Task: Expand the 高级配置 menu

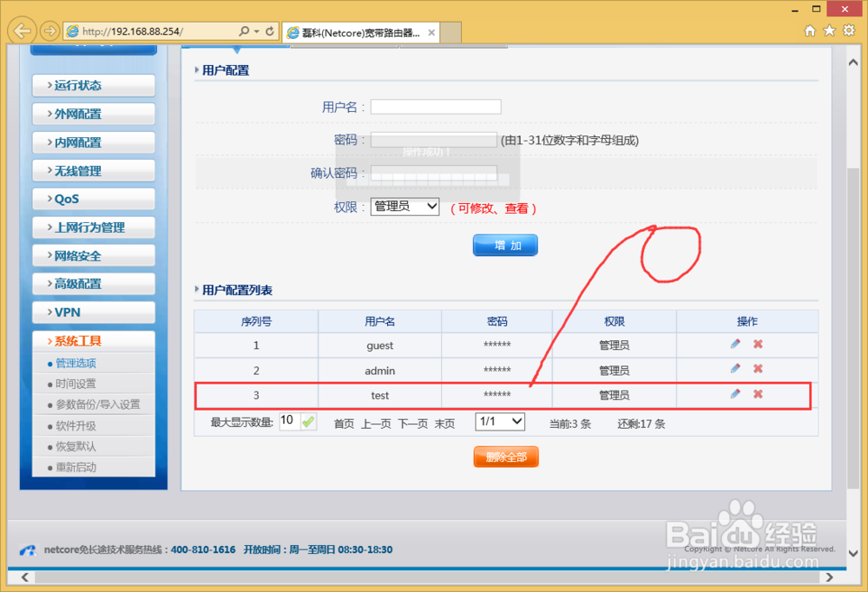Action: pos(94,284)
